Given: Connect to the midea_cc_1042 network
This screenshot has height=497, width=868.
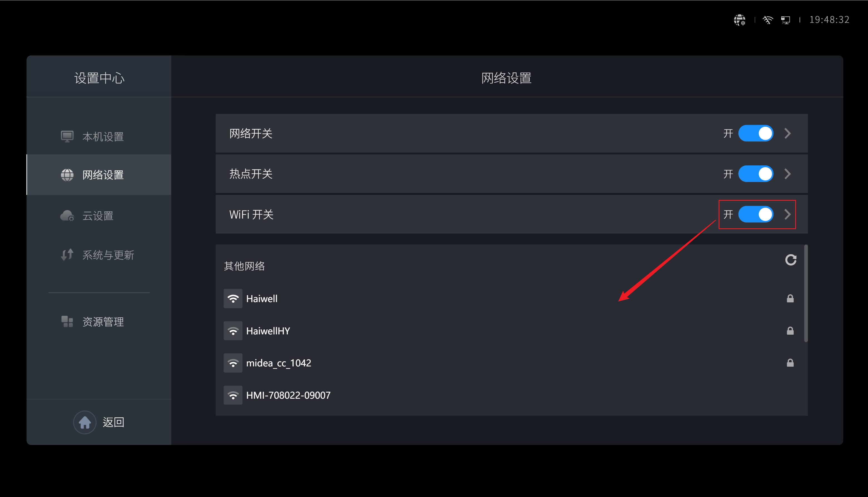Looking at the screenshot, I should (x=512, y=363).
